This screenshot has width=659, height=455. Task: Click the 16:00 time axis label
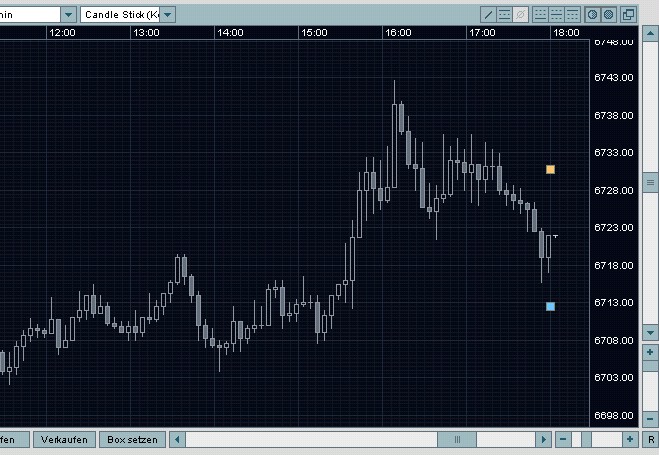[398, 33]
